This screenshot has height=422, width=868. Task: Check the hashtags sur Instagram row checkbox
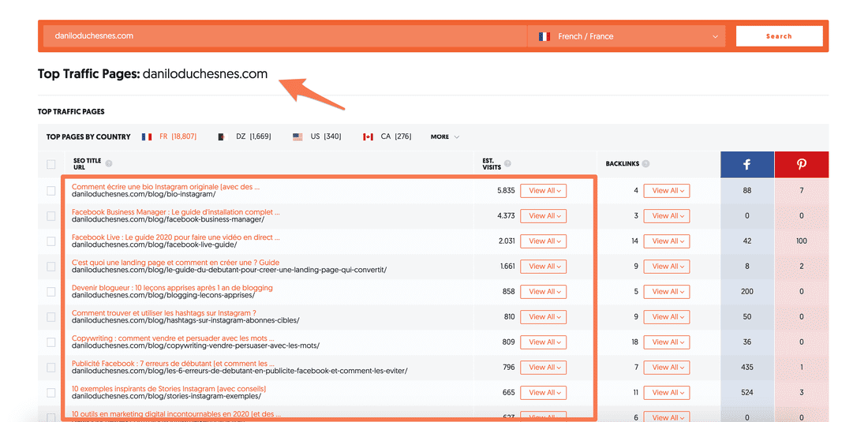click(x=51, y=317)
